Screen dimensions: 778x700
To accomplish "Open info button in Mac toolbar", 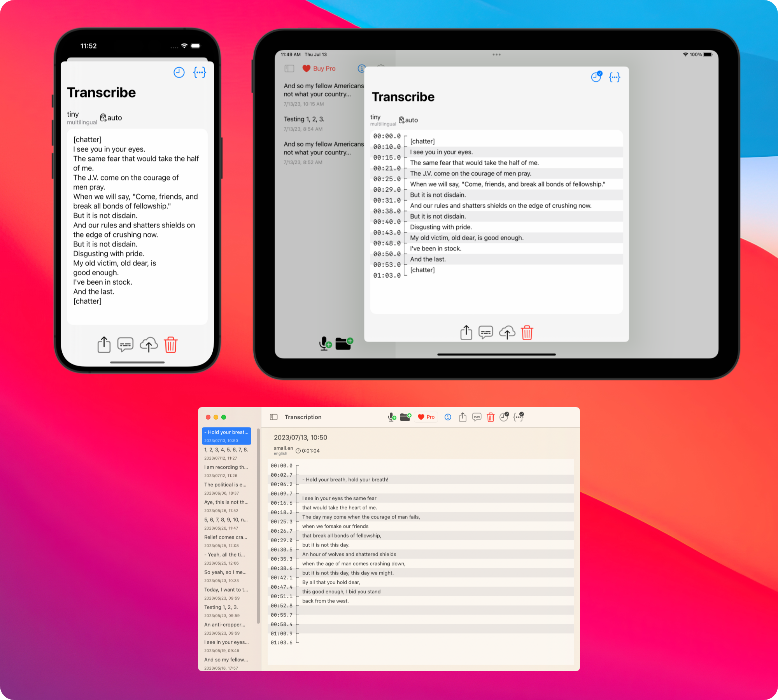I will coord(448,417).
